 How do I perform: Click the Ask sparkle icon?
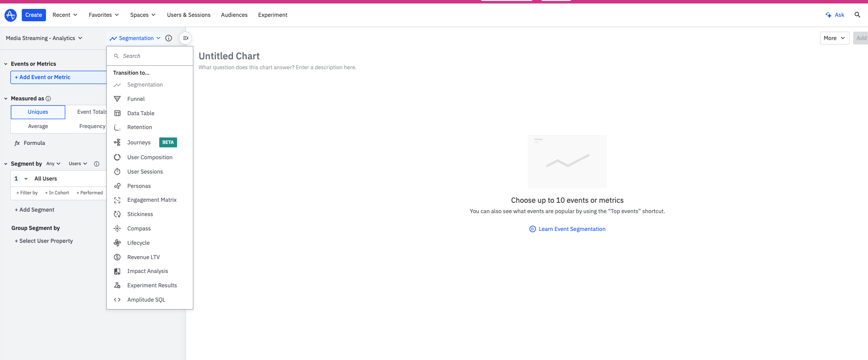click(x=828, y=15)
